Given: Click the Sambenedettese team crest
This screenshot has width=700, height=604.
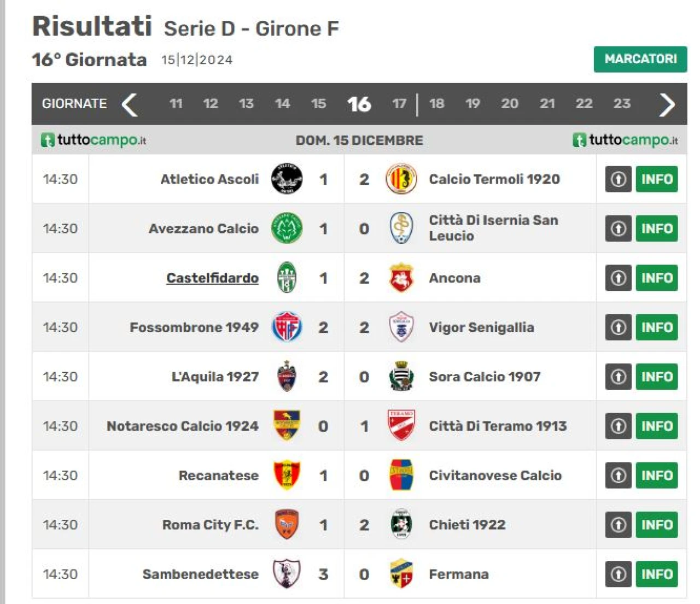Looking at the screenshot, I should [287, 573].
